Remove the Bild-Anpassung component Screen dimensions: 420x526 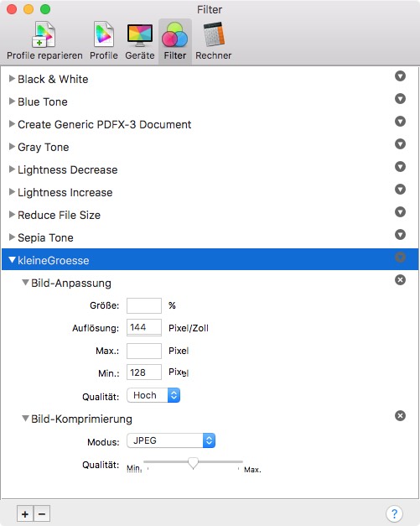400,279
